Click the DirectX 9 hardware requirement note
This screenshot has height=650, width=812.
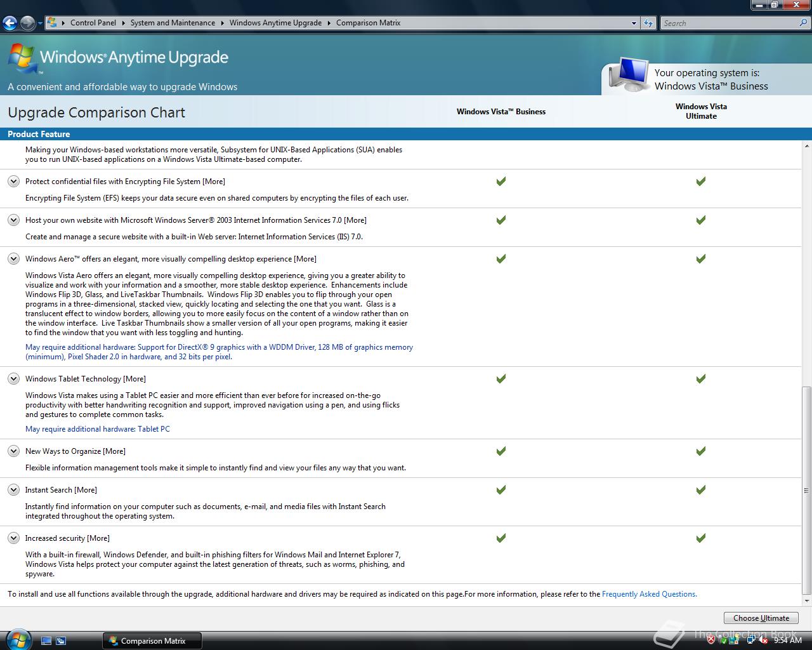(219, 352)
